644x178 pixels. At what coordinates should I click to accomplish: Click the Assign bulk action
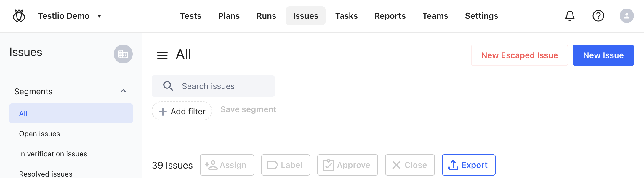click(x=227, y=165)
